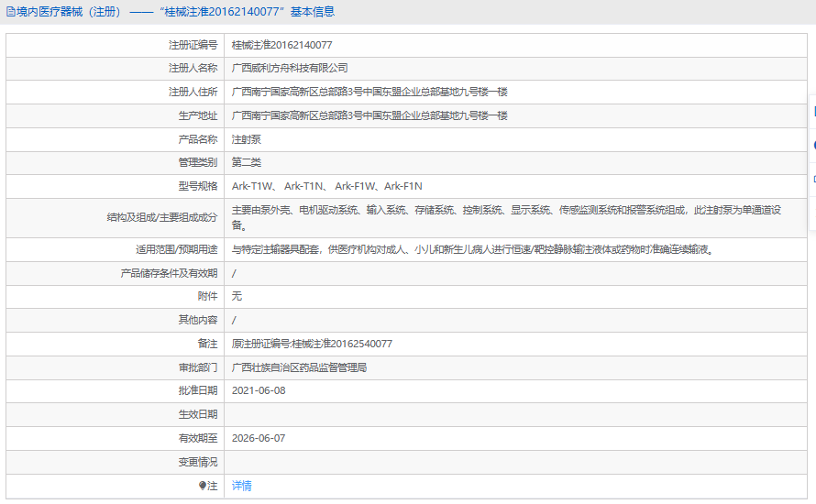This screenshot has height=504, width=816.
Task: Click the 产品名称 label
Action: pos(198,139)
